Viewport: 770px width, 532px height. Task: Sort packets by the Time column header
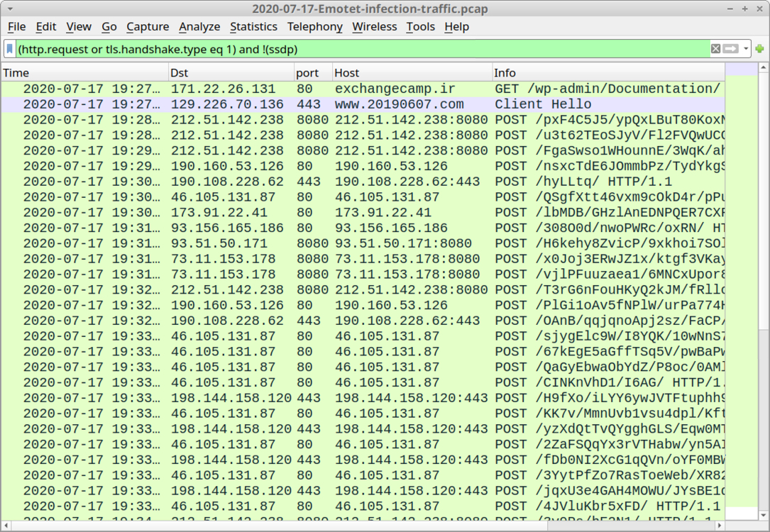[x=85, y=72]
